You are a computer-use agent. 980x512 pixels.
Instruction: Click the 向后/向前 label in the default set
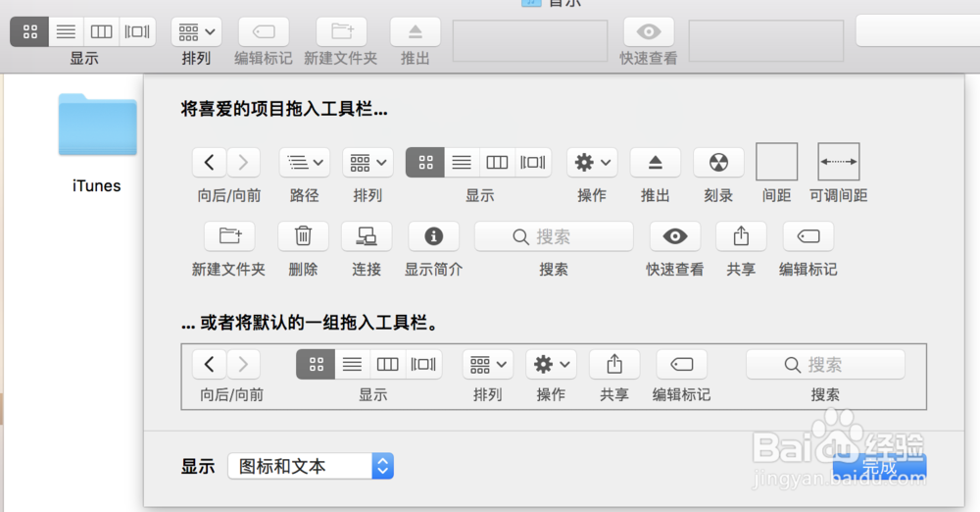[x=232, y=395]
